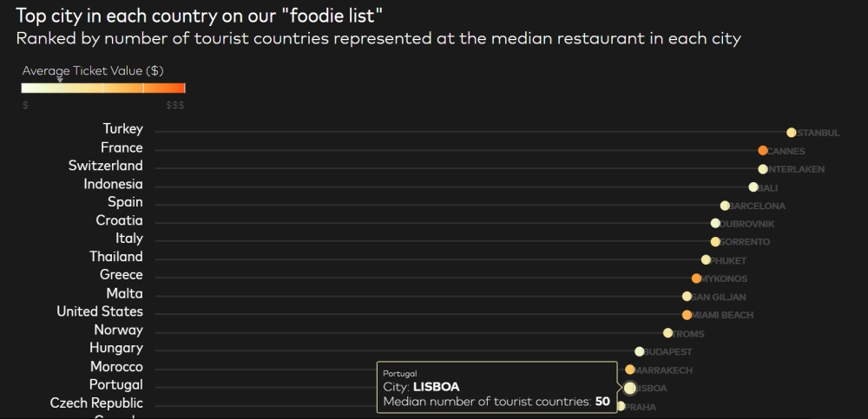
Task: Click the Istanbul data point for Turkey
Action: pyautogui.click(x=791, y=132)
